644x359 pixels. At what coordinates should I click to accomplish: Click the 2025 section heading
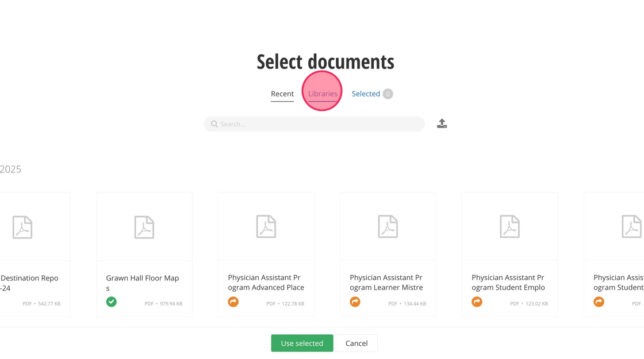(x=11, y=169)
